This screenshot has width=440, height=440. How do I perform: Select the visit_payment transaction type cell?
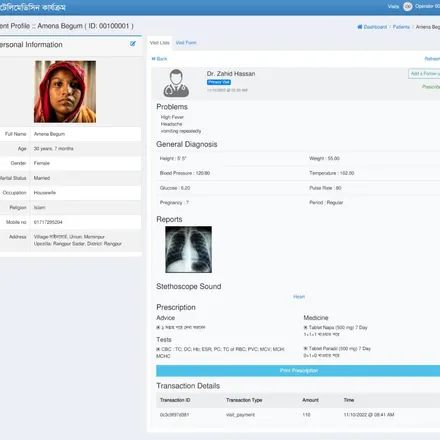pos(240,415)
